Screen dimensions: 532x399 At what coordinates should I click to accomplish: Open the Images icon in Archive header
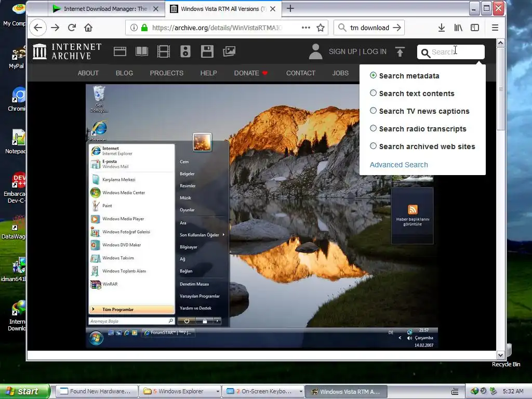point(229,51)
